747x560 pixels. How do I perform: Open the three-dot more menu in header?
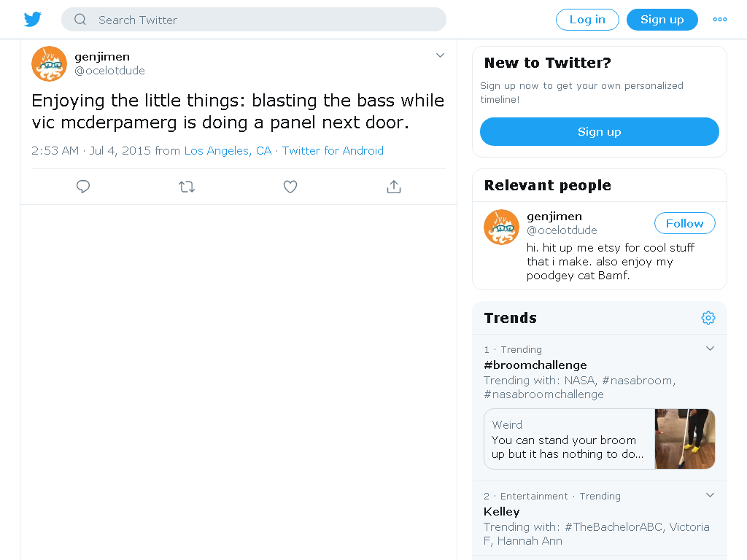pyautogui.click(x=720, y=20)
